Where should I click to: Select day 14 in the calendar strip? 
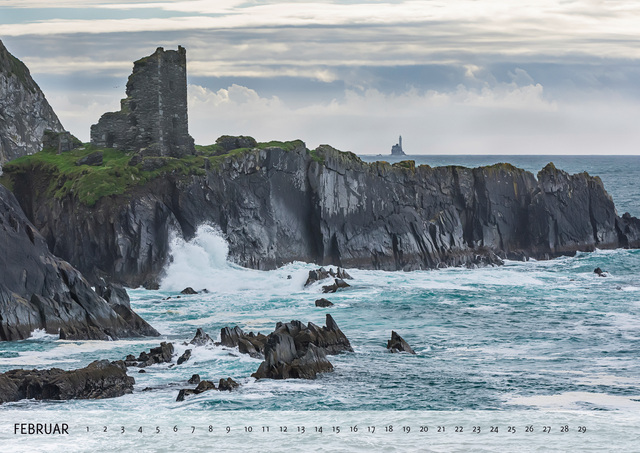click(x=318, y=429)
